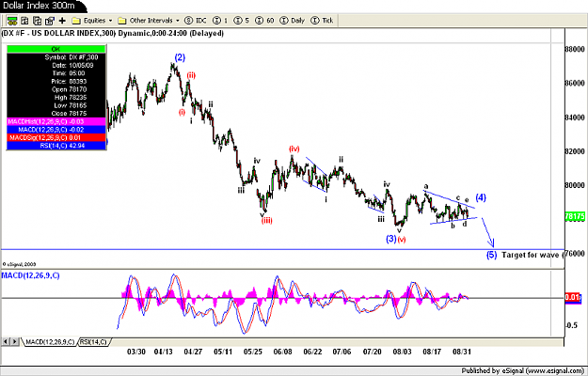Screen dimensions: 588x376
Task: Click the 82000 price axis label
Action: [x=575, y=151]
